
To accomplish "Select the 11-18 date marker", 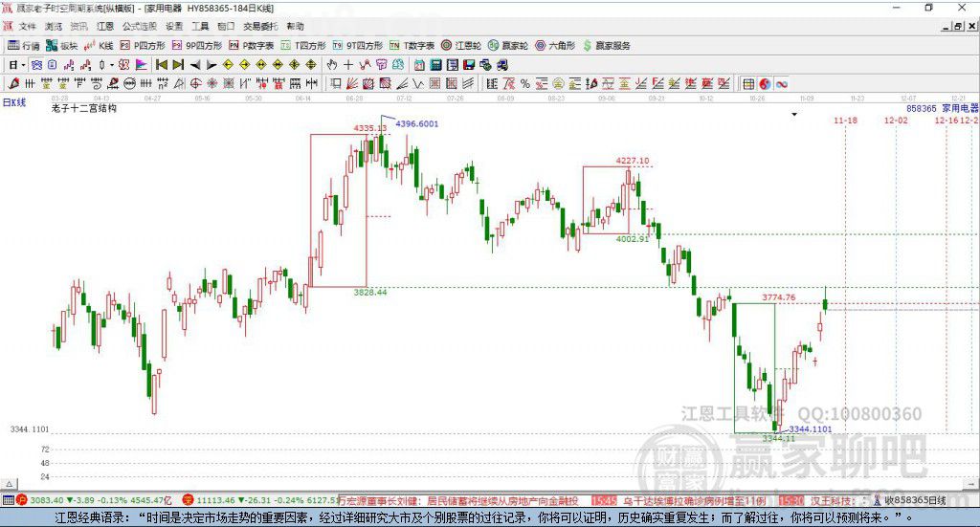I will point(845,120).
